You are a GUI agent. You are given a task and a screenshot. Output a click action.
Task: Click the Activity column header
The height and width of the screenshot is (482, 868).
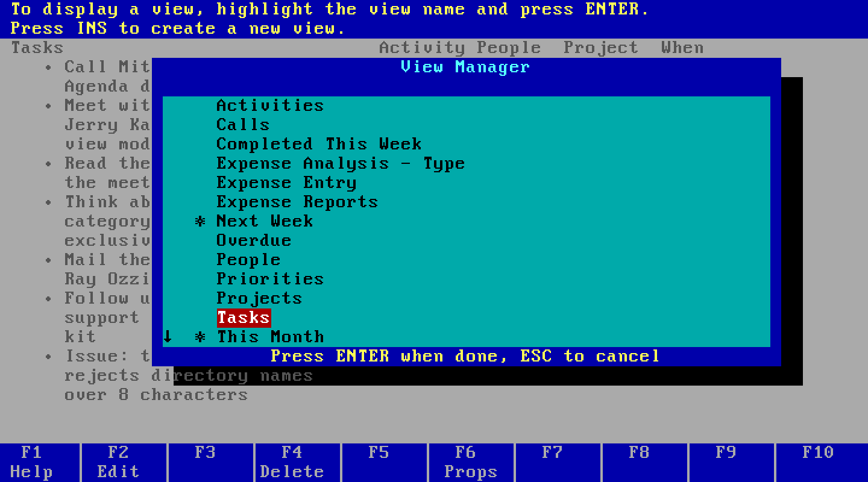(422, 48)
